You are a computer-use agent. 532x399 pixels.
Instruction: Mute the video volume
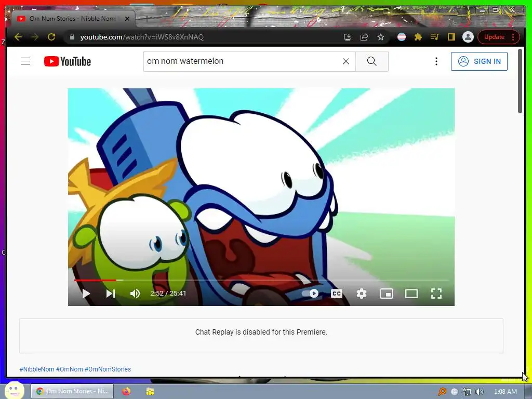[135, 294]
